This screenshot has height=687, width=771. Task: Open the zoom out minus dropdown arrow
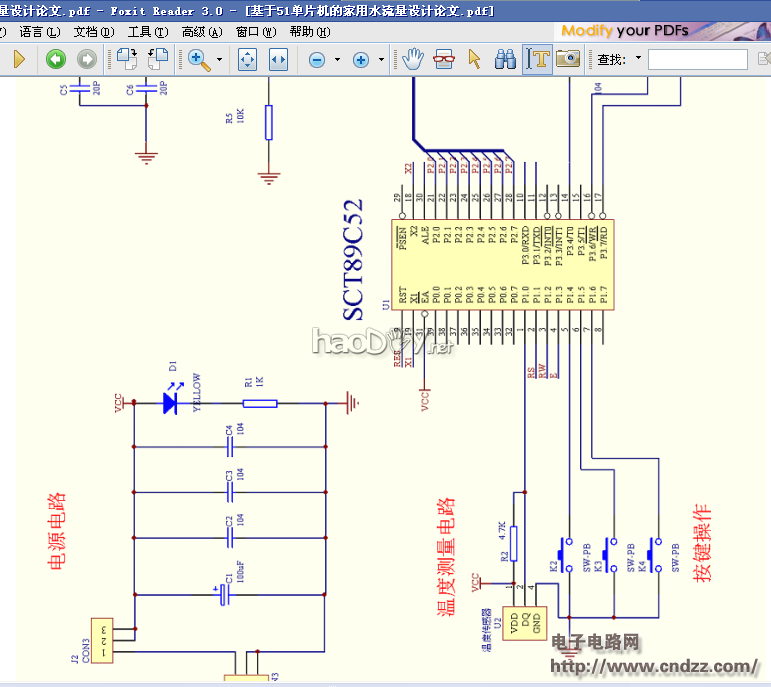click(337, 60)
